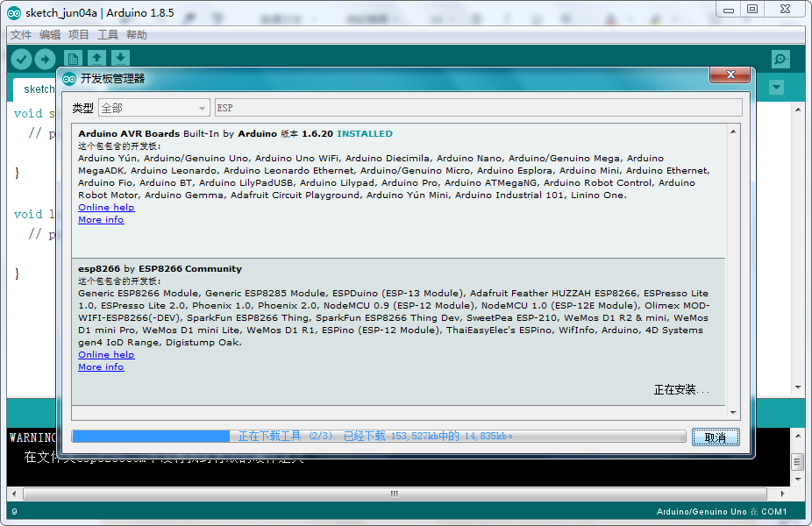Click the ESP search filter field
This screenshot has width=812, height=526.
(479, 108)
